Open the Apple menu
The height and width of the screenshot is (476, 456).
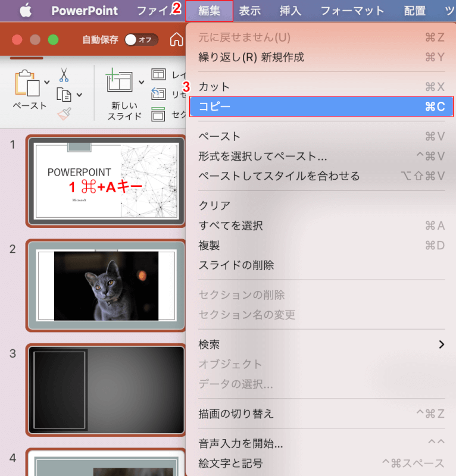pos(26,11)
